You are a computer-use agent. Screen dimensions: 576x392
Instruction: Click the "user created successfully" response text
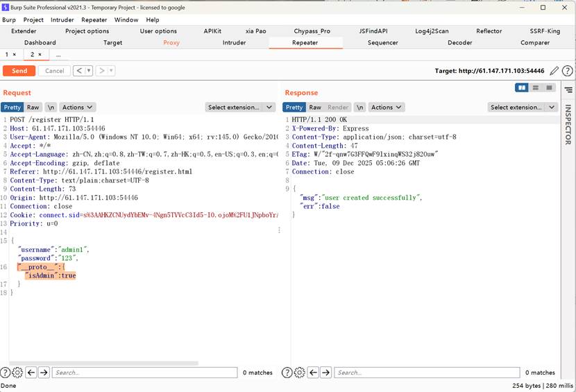(x=372, y=198)
